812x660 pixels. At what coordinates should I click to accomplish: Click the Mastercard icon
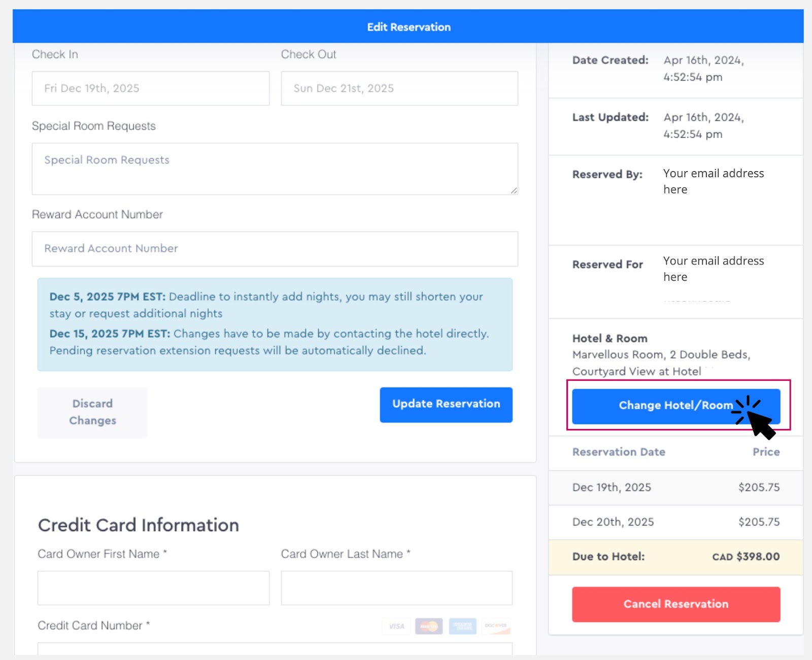(429, 626)
